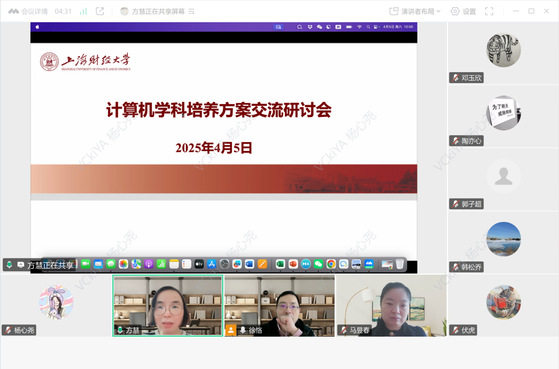
Task: Click muted mic icon on 马显春's tile
Action: pos(343,330)
